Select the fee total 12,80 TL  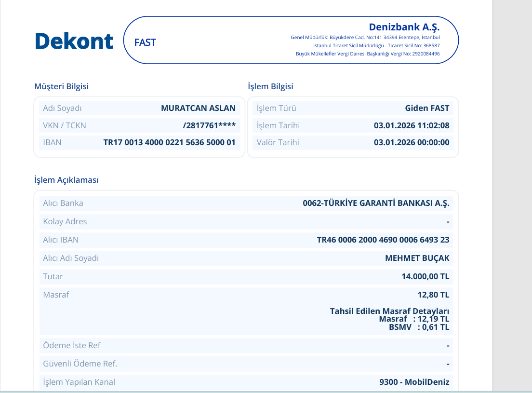[x=433, y=295]
